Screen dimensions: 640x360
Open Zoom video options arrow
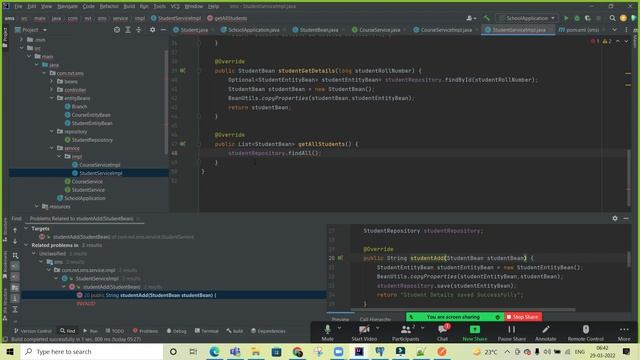point(378,328)
